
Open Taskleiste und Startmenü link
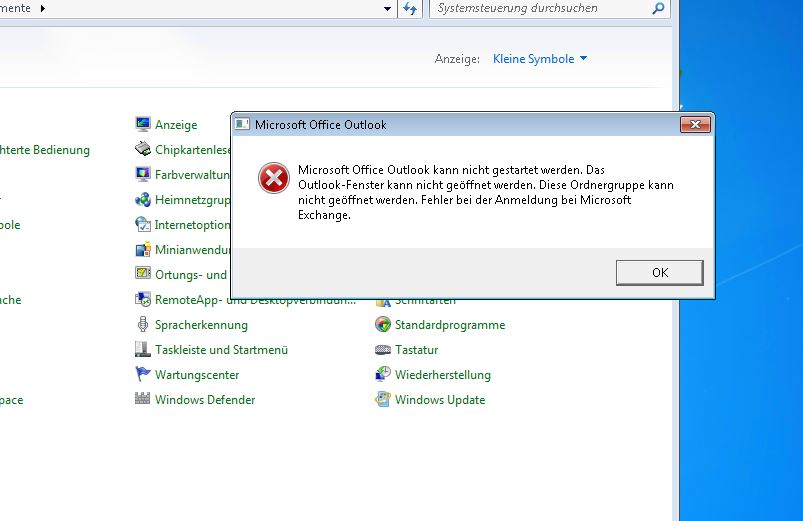point(221,350)
